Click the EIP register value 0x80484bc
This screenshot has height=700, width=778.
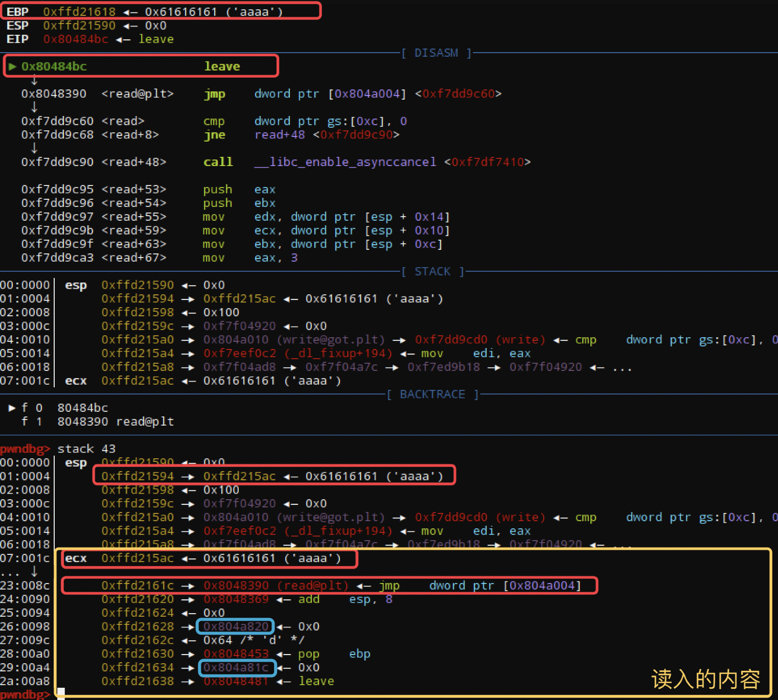pos(76,39)
